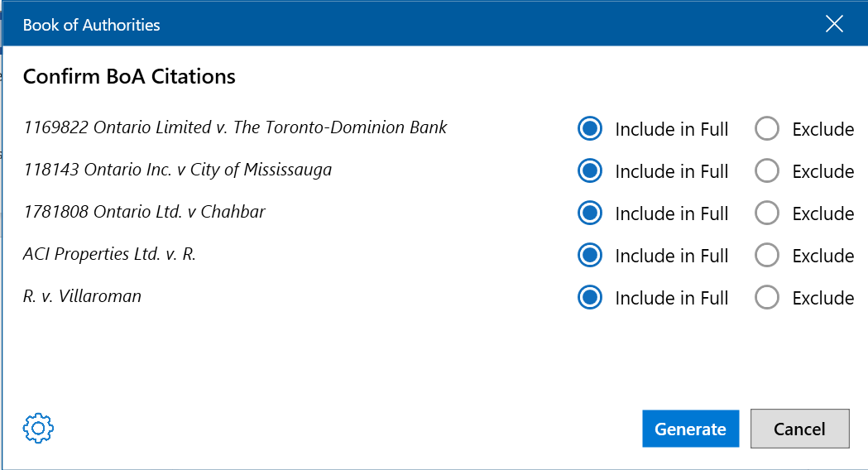This screenshot has height=470, width=868.
Task: Exclude the R. v. Villaroman citation
Action: point(767,297)
